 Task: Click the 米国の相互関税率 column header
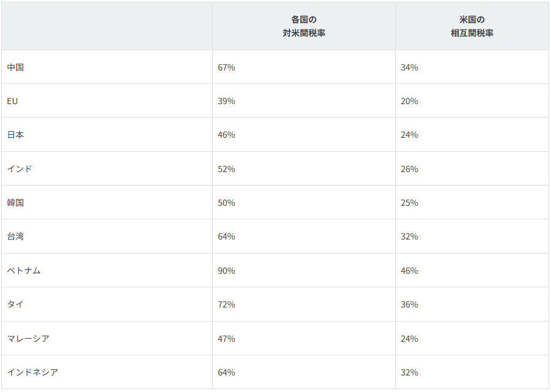[x=472, y=26]
